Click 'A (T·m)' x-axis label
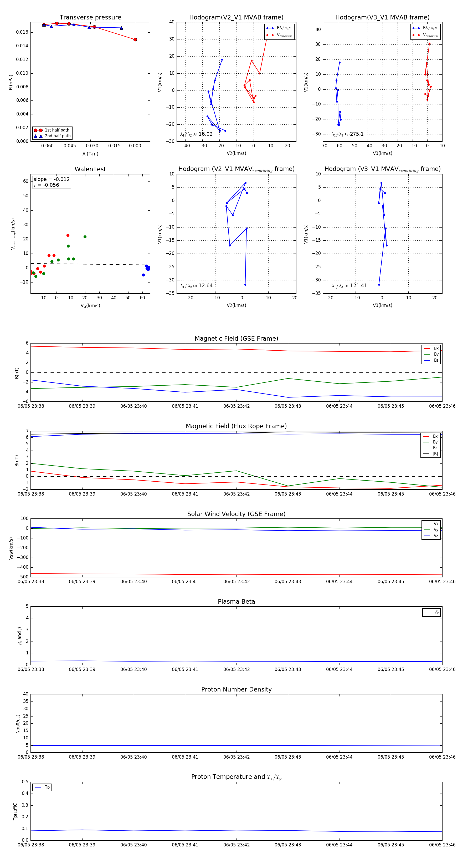This screenshot has width=473, height=868. [x=90, y=154]
